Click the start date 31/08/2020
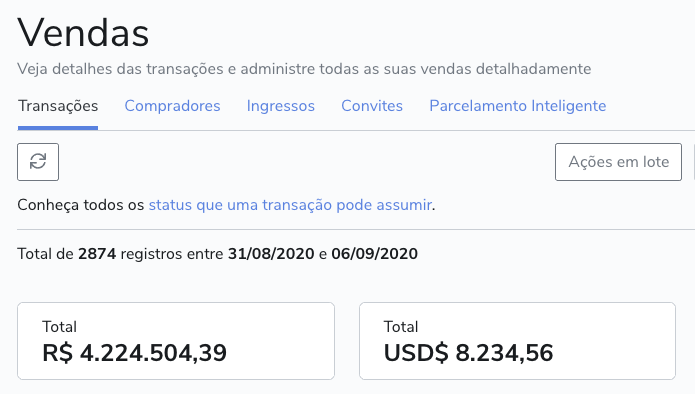 click(271, 254)
